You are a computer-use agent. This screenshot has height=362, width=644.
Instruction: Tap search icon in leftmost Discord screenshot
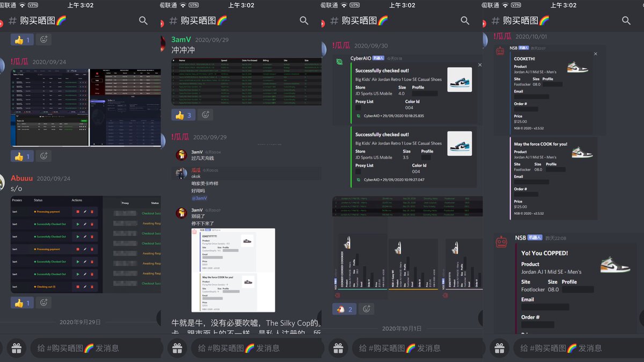coord(143,20)
